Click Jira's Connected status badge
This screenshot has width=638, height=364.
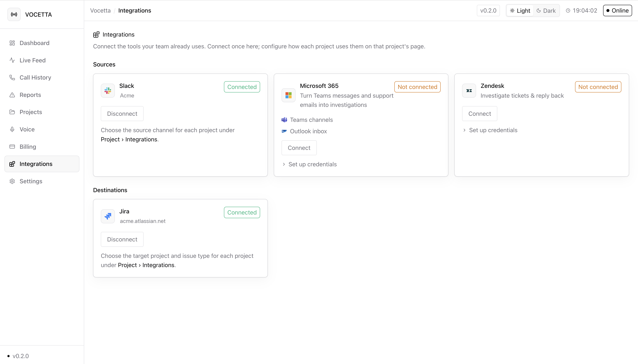click(242, 212)
